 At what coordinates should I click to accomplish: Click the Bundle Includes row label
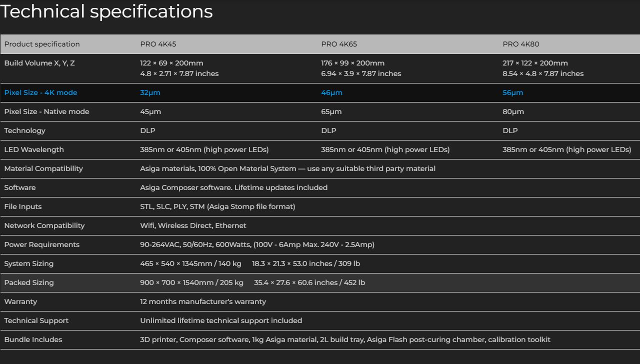pos(33,339)
